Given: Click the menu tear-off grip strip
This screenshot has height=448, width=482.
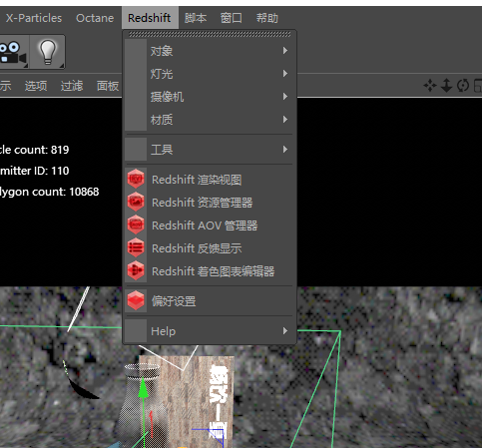Looking at the screenshot, I should click(210, 34).
